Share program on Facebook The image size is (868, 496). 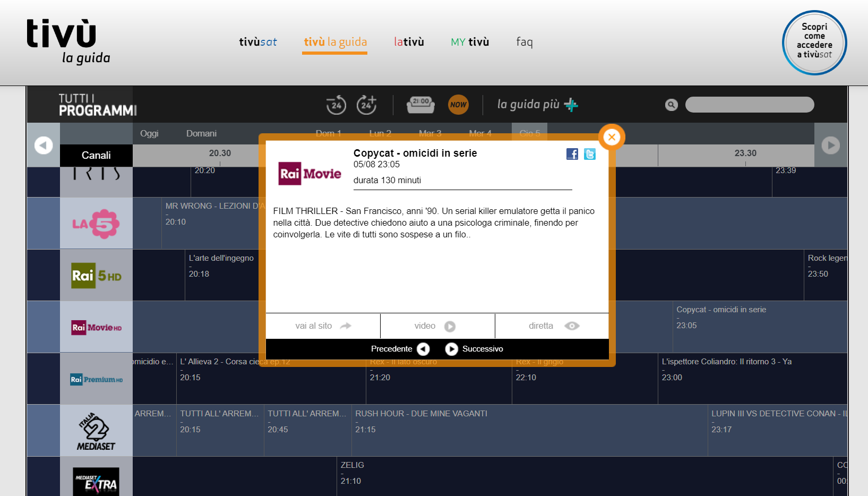pos(572,154)
